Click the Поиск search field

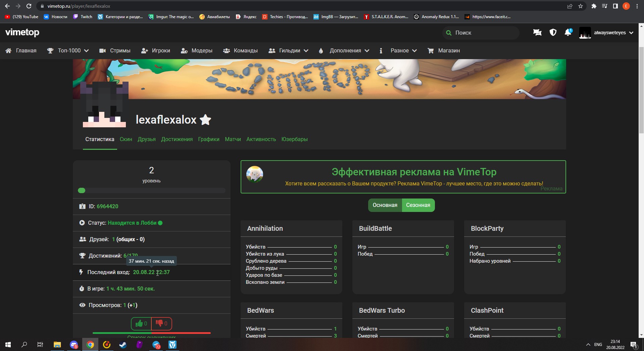[483, 33]
